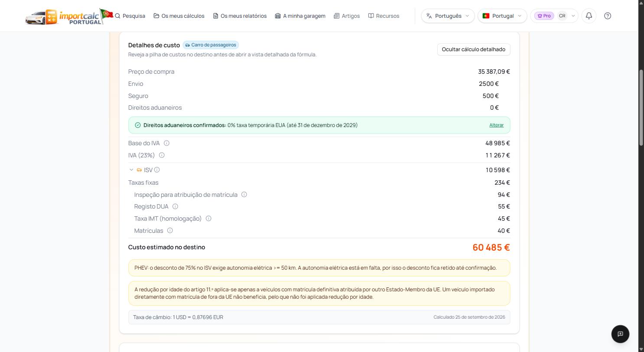Open the chat support widget

coord(620,334)
